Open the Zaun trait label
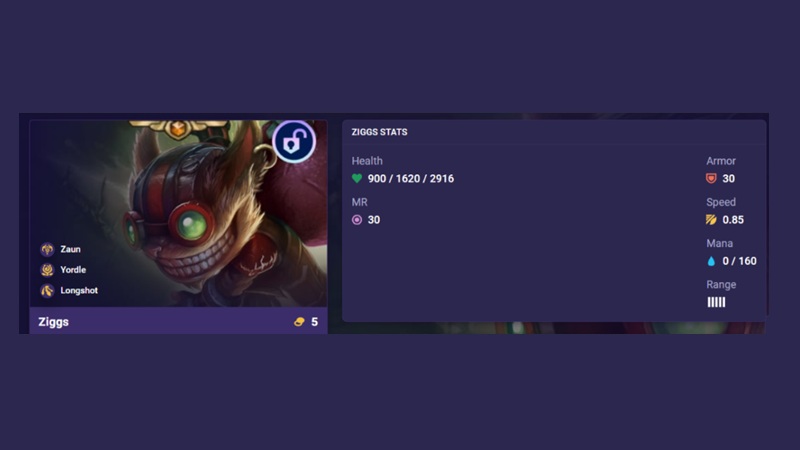The image size is (800, 450). [70, 249]
